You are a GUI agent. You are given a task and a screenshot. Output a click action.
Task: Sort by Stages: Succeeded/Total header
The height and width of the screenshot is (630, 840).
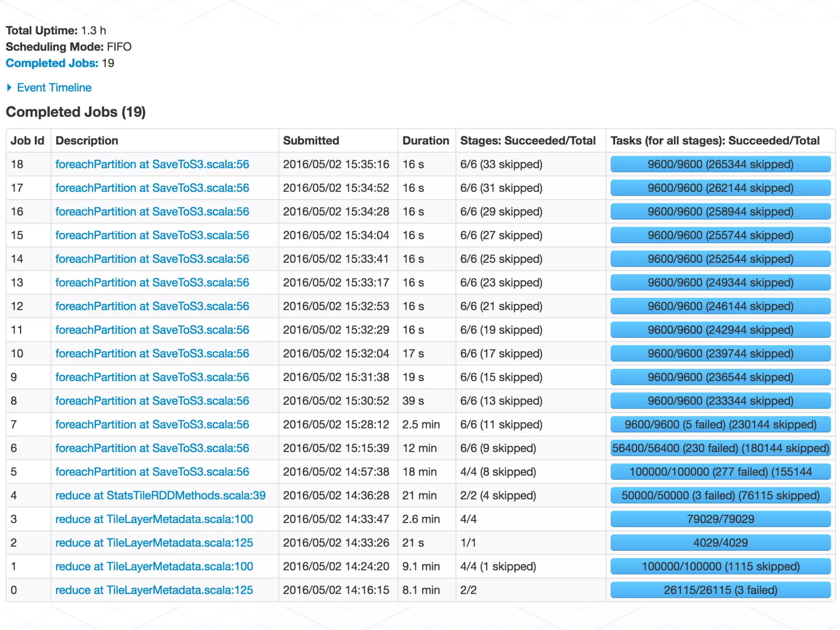pos(527,141)
